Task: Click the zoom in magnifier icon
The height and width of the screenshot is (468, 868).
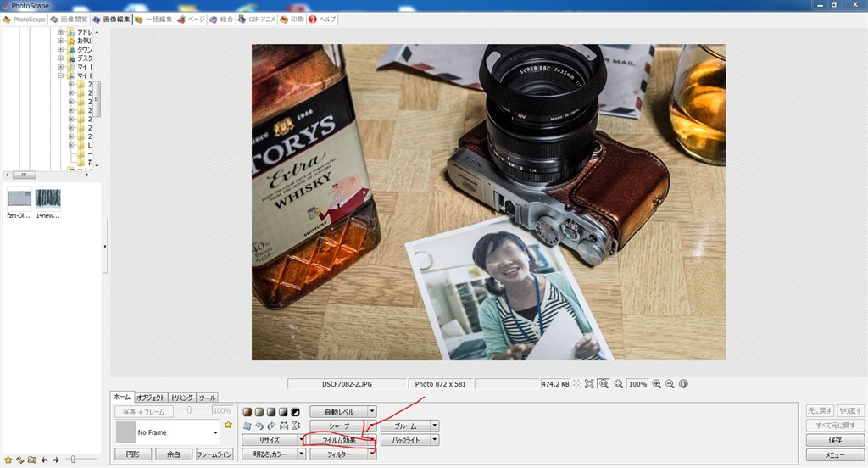Action: click(x=657, y=384)
